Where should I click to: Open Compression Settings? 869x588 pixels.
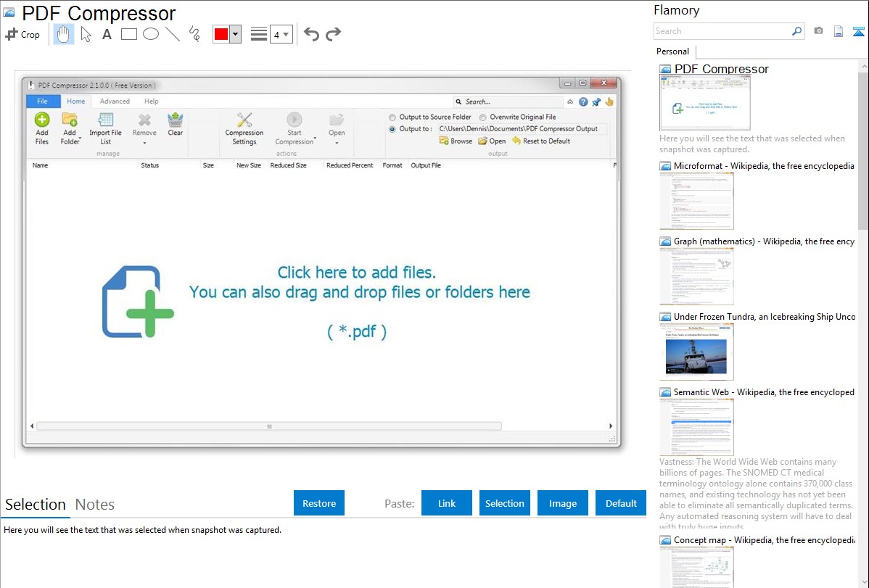click(x=244, y=128)
